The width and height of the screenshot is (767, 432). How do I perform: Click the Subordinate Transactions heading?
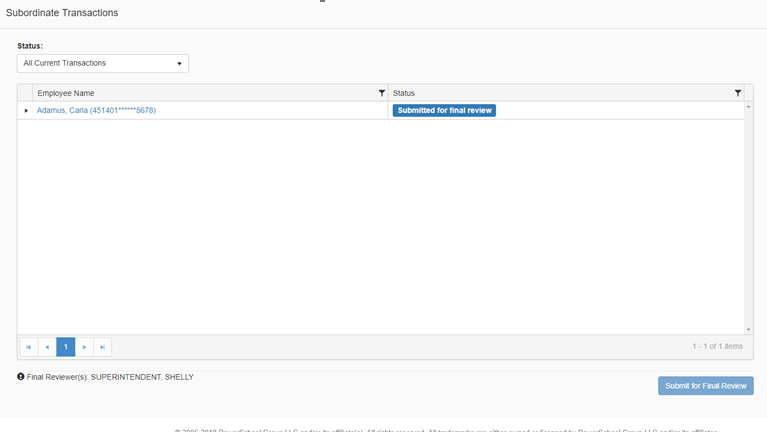(62, 13)
